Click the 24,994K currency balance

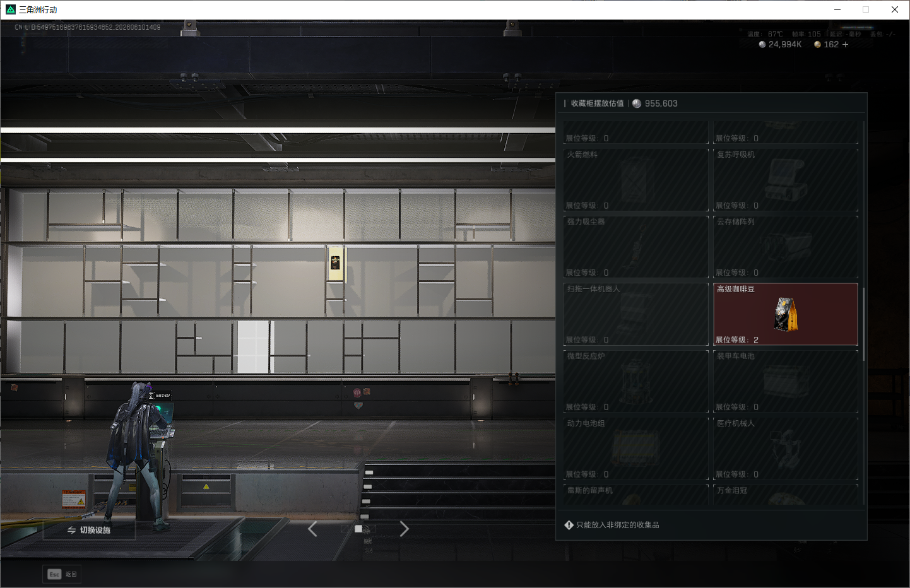click(780, 44)
